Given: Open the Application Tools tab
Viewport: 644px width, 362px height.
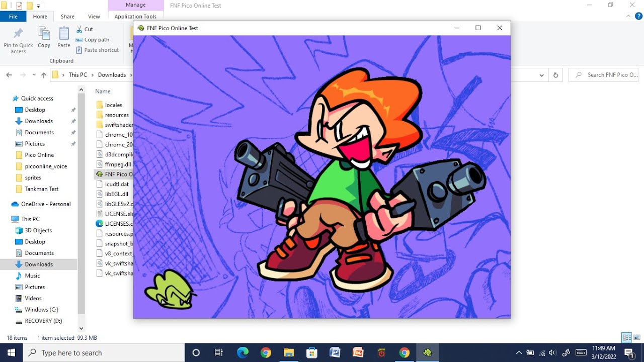Looking at the screenshot, I should click(x=135, y=17).
